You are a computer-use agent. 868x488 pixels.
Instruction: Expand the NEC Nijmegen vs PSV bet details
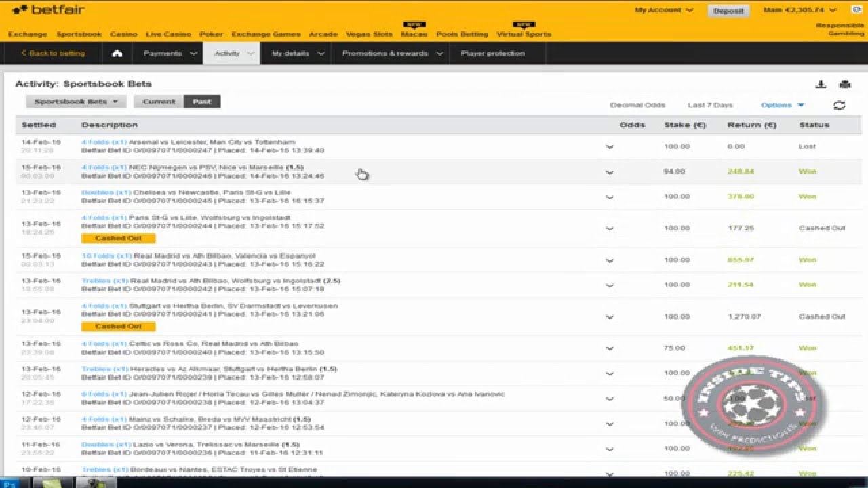(609, 172)
